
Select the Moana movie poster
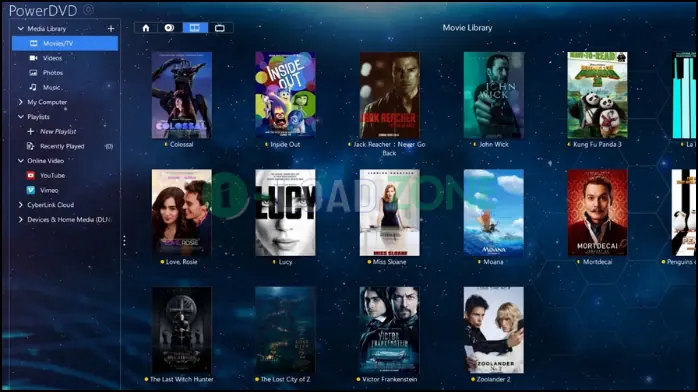coord(494,212)
